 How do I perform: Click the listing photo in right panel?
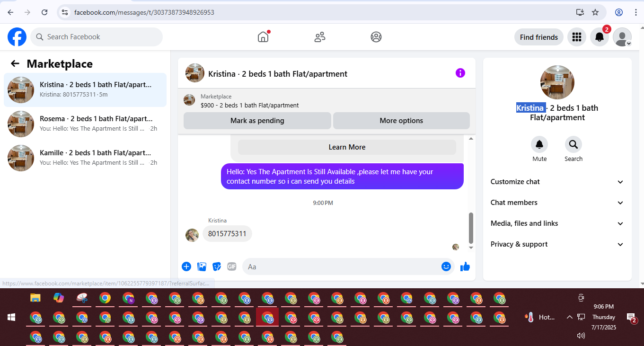(557, 82)
